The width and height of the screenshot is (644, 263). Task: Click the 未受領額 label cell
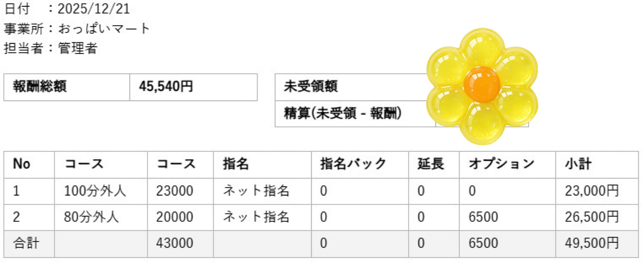pyautogui.click(x=311, y=87)
